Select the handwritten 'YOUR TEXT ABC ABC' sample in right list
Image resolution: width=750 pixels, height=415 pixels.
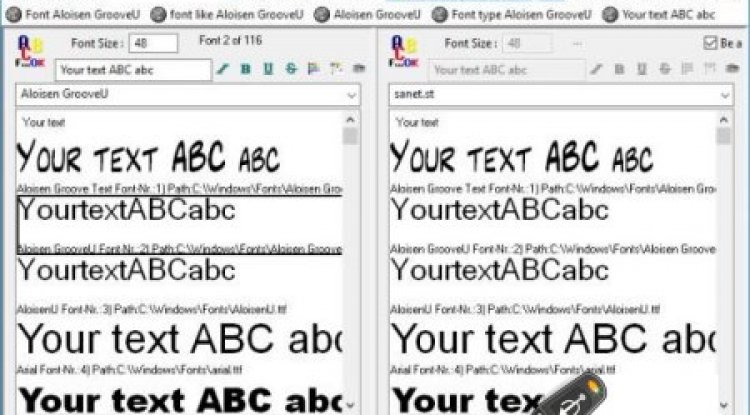pos(522,157)
